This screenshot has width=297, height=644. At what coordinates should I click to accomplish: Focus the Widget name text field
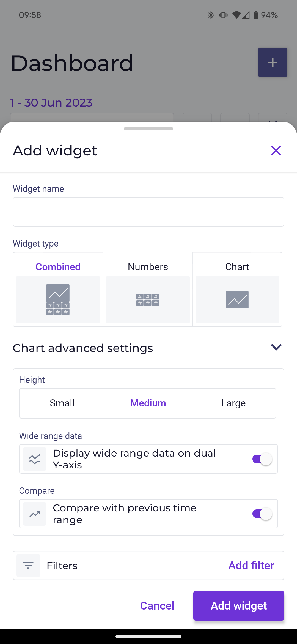(148, 212)
